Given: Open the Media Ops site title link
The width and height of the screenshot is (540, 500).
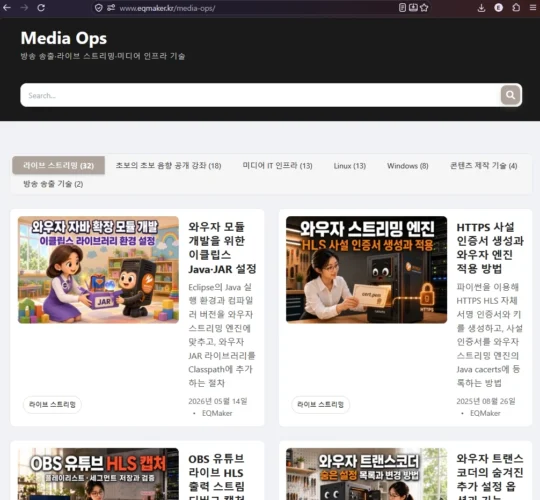Looking at the screenshot, I should click(64, 38).
